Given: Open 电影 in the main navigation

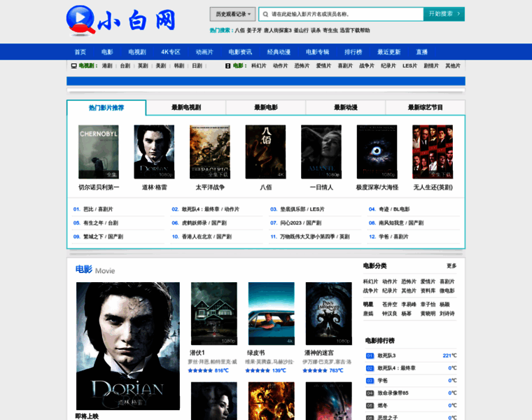Looking at the screenshot, I should coord(107,52).
